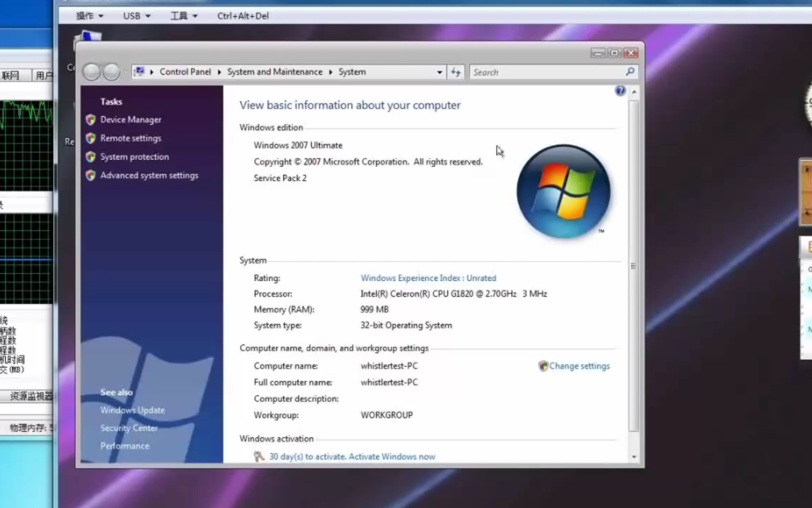The image size is (812, 508).
Task: Click workgroup value 'WORKGROUP'
Action: (387, 415)
